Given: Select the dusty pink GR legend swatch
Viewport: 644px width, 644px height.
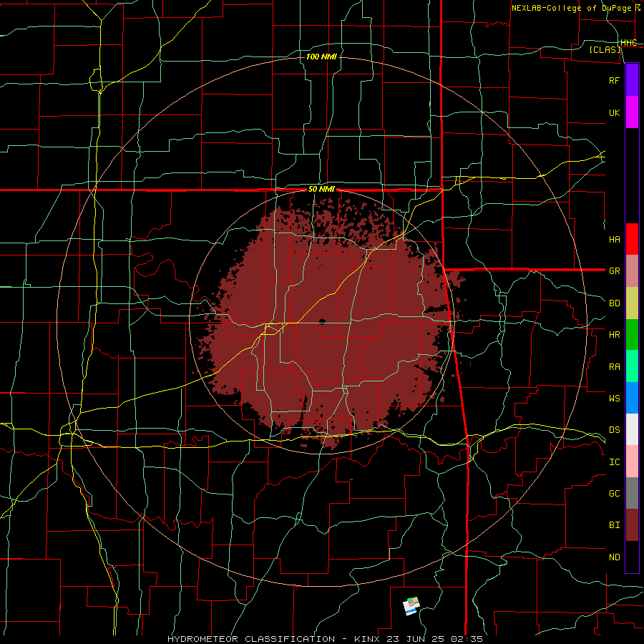Looking at the screenshot, I should pos(632,271).
